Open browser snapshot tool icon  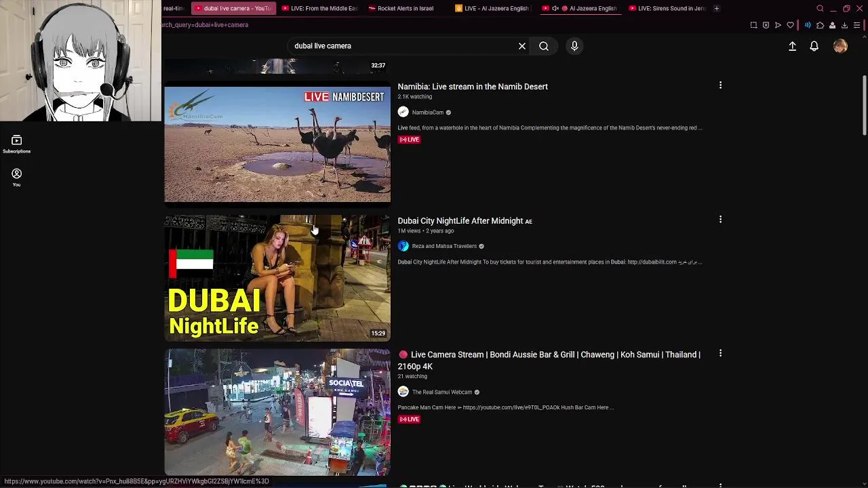(753, 25)
